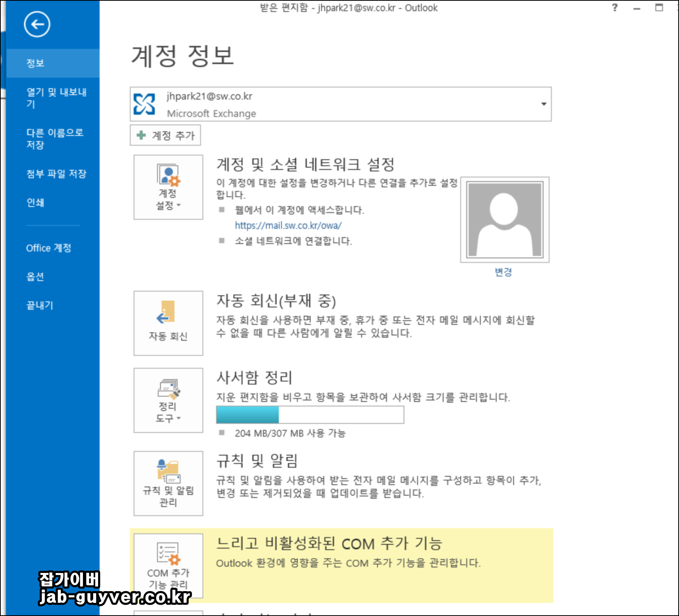Open the 정리 도구 cleanup tools button

click(168, 400)
